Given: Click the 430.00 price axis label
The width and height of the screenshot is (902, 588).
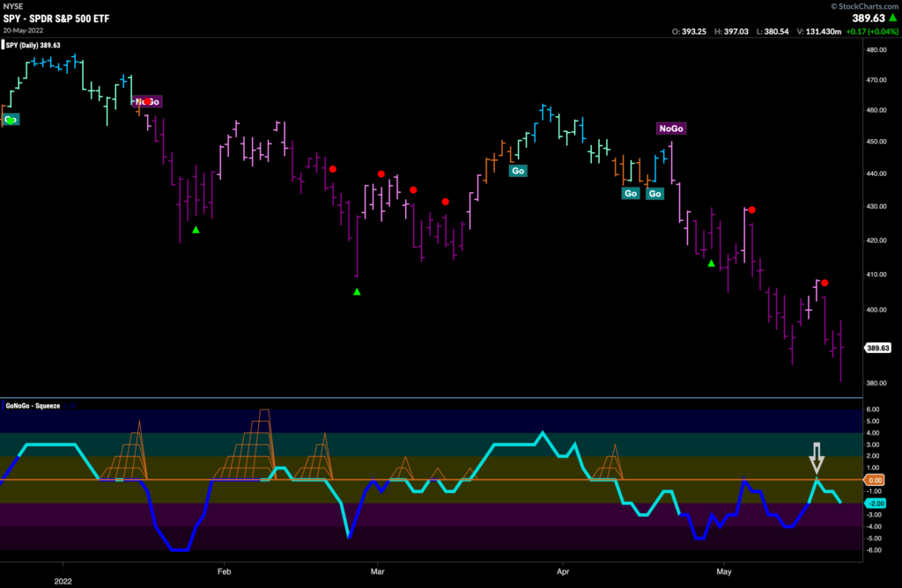Looking at the screenshot, I should click(x=876, y=206).
